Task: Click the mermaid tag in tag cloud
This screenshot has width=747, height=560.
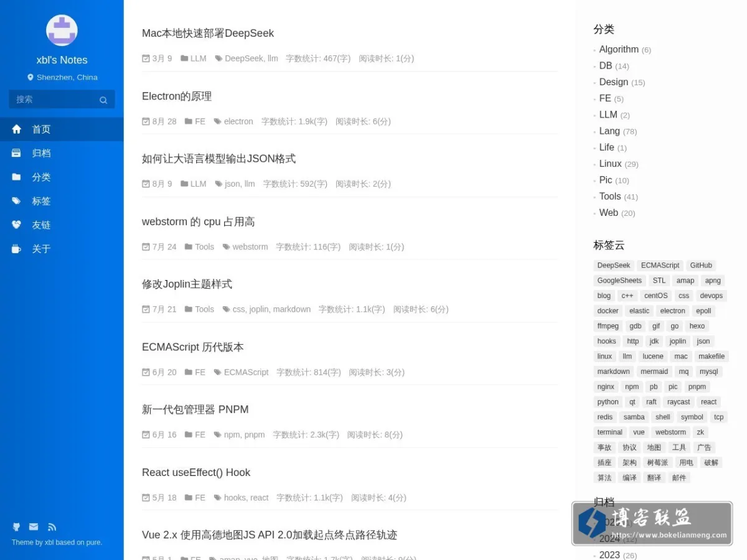Action: click(x=654, y=371)
